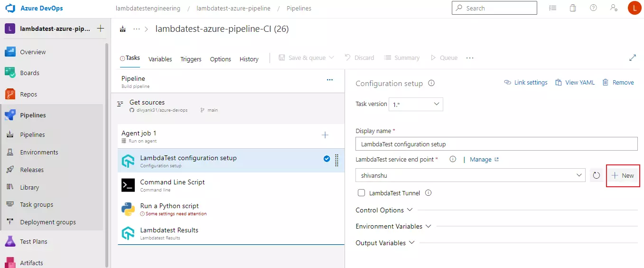
Task: Click the pipeline breadcrumb icon before the ellipsis
Action: pyautogui.click(x=123, y=29)
